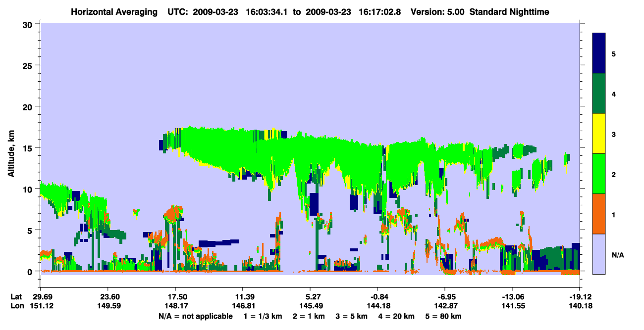Click the altitude axis tick label 0
644x330 pixels.
31,271
